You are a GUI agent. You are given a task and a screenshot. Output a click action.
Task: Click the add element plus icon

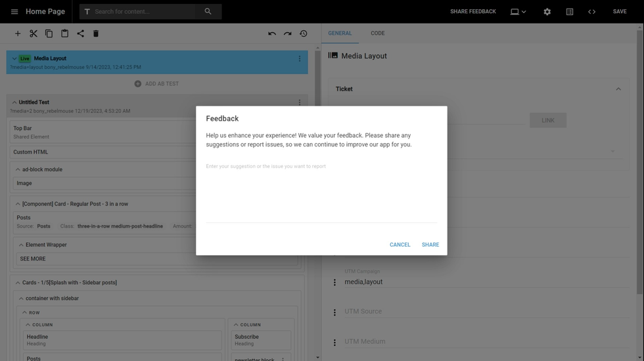[x=18, y=33]
